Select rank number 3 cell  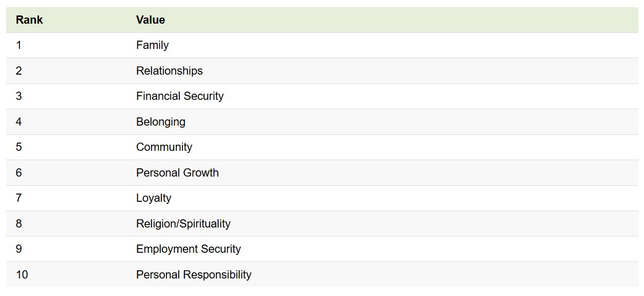tap(19, 96)
